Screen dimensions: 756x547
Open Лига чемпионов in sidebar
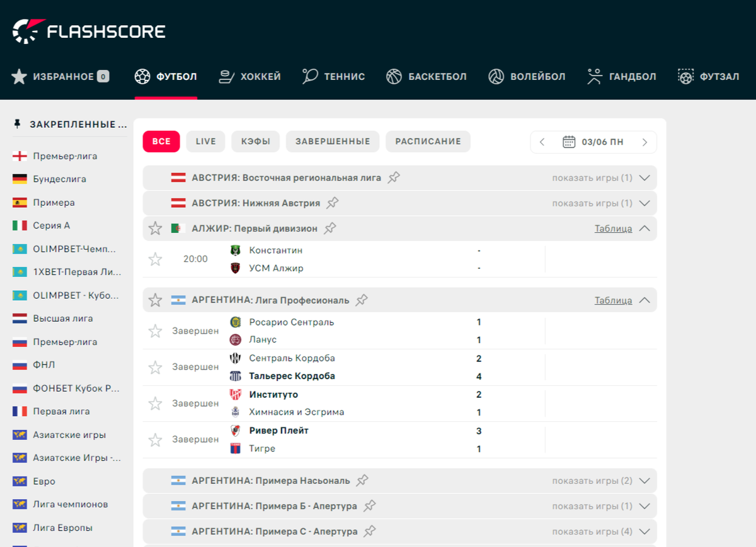(x=71, y=504)
